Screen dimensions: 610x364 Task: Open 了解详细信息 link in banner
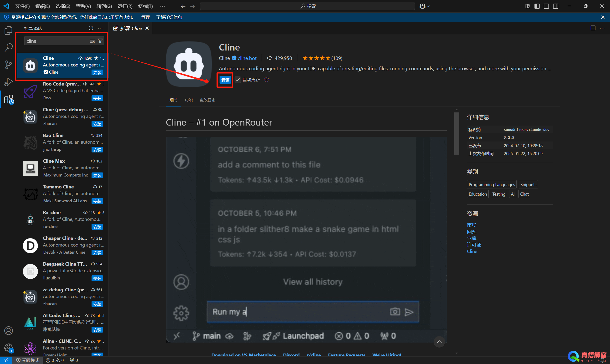[x=169, y=17]
